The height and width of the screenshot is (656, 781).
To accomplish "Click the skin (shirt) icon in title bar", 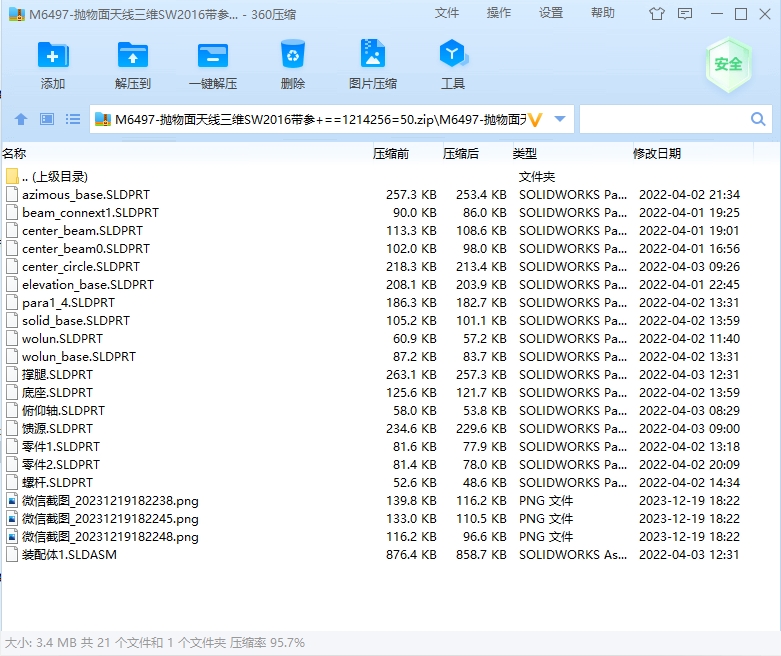I will (657, 13).
